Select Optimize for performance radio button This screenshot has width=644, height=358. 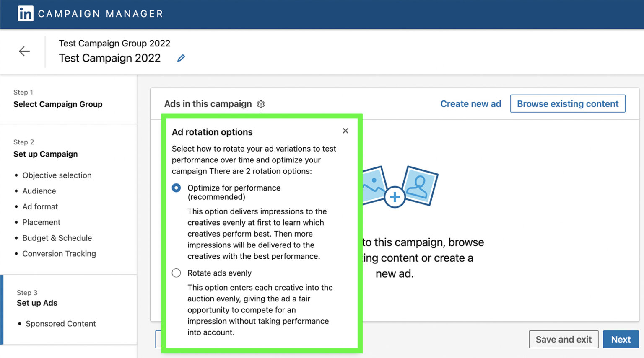pos(177,188)
